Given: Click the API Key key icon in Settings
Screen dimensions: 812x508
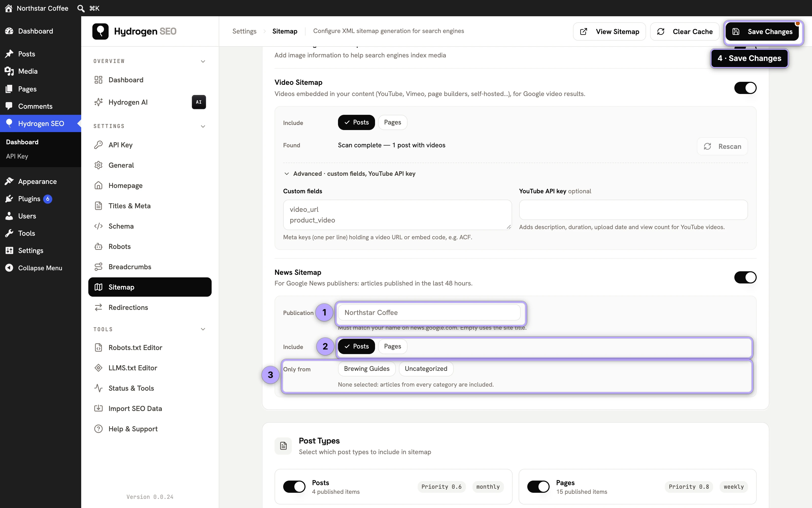Looking at the screenshot, I should coord(98,145).
